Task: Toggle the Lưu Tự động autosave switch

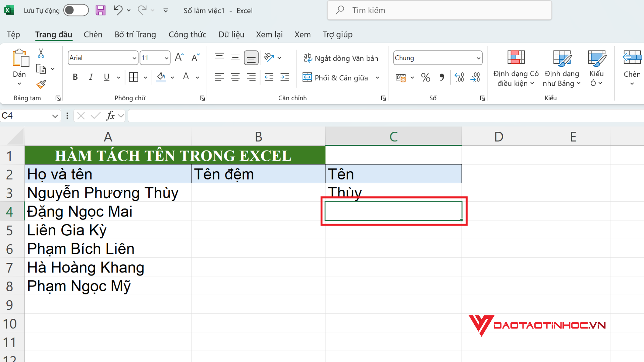Action: [x=76, y=10]
